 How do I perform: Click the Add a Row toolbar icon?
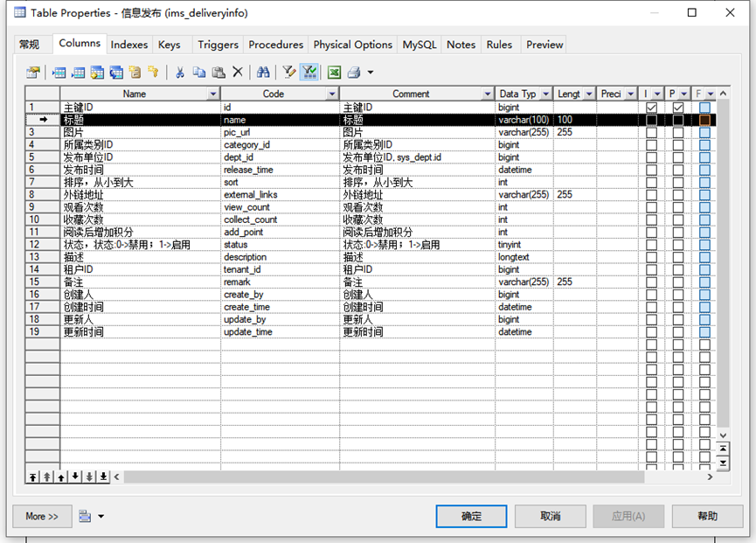78,73
